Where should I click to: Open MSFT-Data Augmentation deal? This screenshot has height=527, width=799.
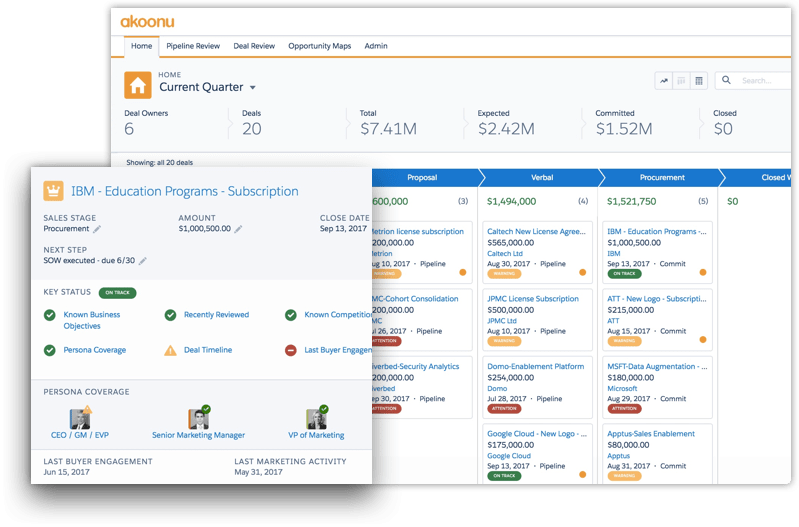tap(657, 366)
